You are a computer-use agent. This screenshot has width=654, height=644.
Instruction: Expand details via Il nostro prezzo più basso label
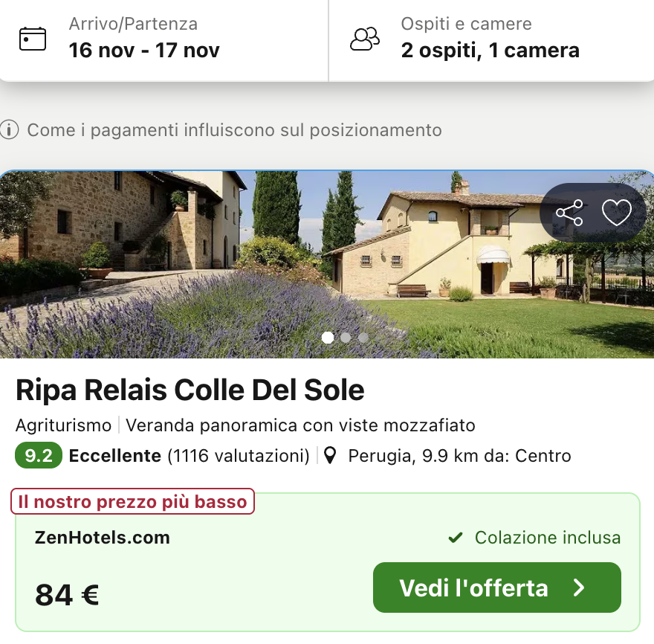tap(132, 501)
